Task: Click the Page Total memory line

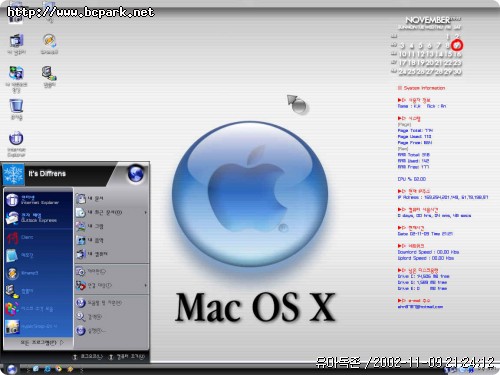Action: (415, 130)
